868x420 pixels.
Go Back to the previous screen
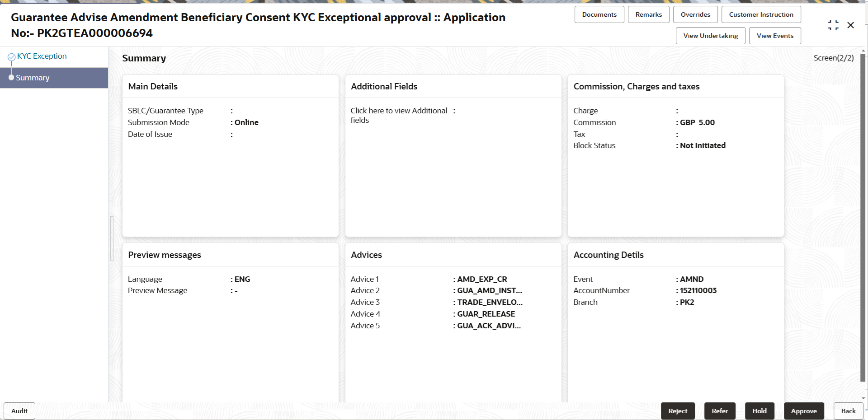pyautogui.click(x=848, y=411)
